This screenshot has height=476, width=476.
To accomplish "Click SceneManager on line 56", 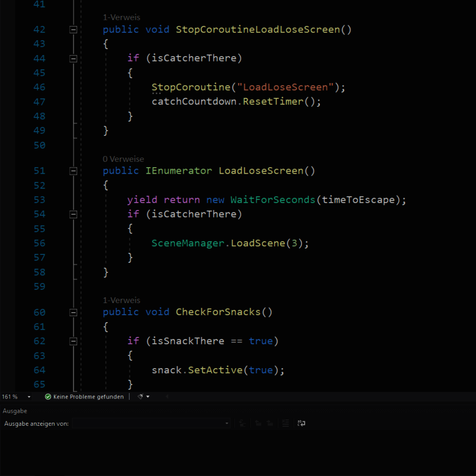I will [x=188, y=243].
